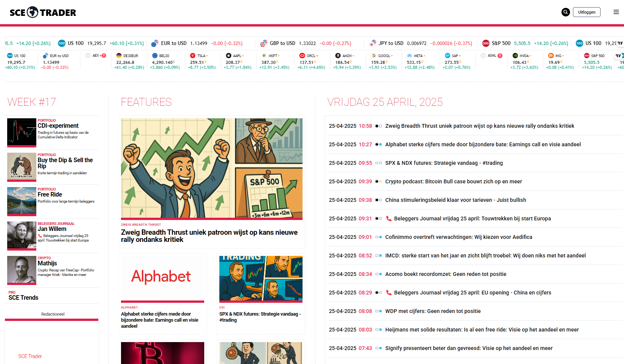Open the Free Ride portfolio title

(50, 195)
